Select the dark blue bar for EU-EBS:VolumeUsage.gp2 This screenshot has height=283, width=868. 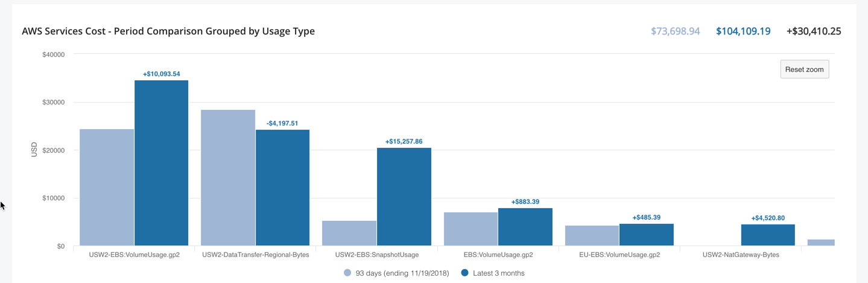click(x=647, y=235)
